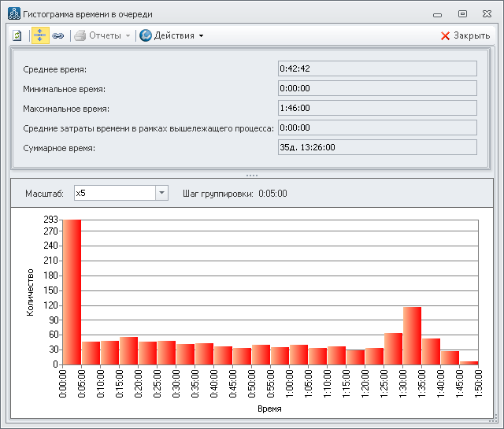Click the printer icon beside Отчеты
The image size is (504, 429).
pyautogui.click(x=80, y=35)
